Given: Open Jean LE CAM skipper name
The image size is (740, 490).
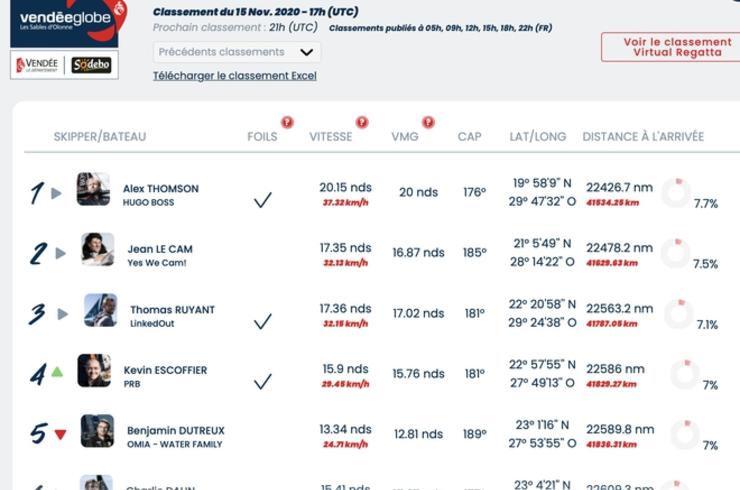Looking at the screenshot, I should tap(160, 249).
